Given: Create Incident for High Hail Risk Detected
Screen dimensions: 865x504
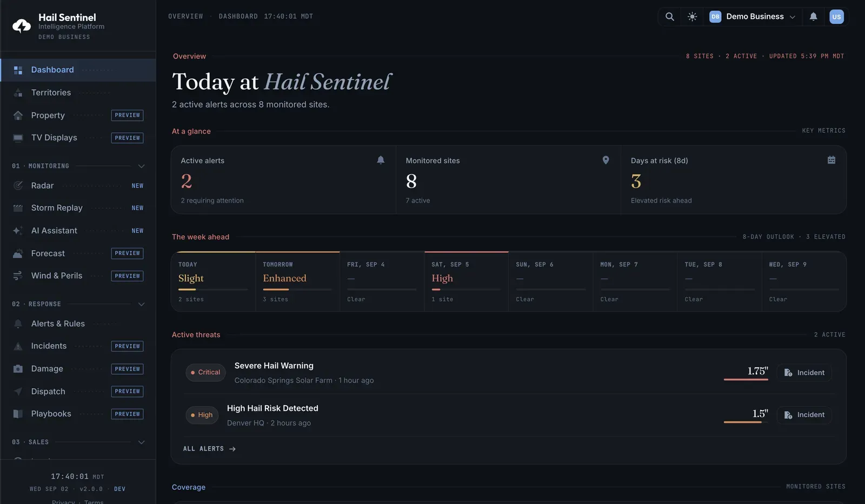Looking at the screenshot, I should point(804,415).
